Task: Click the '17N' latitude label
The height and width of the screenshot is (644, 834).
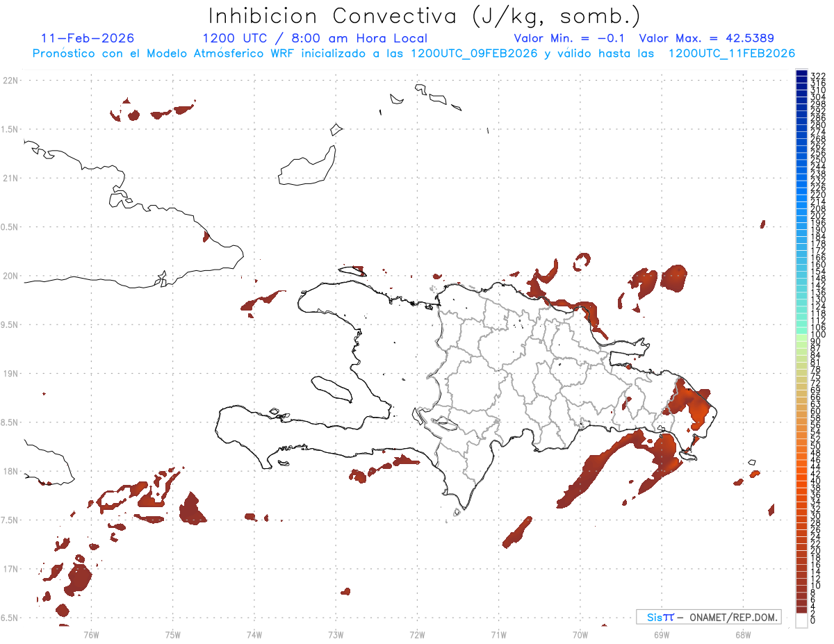Action: (10, 569)
